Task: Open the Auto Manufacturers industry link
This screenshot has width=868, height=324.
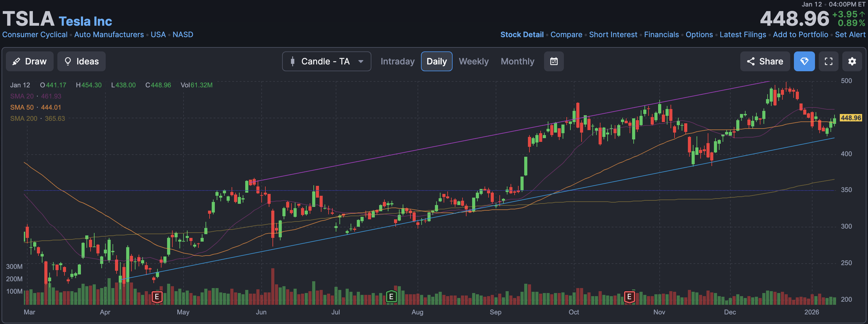Action: coord(109,34)
